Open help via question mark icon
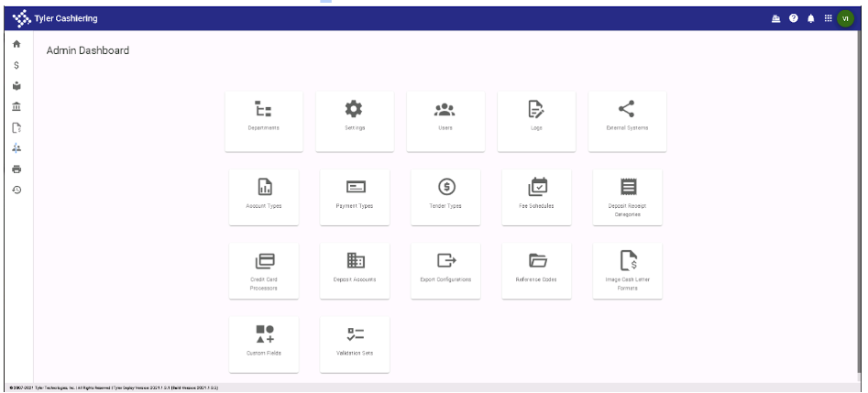The image size is (868, 393). (793, 18)
